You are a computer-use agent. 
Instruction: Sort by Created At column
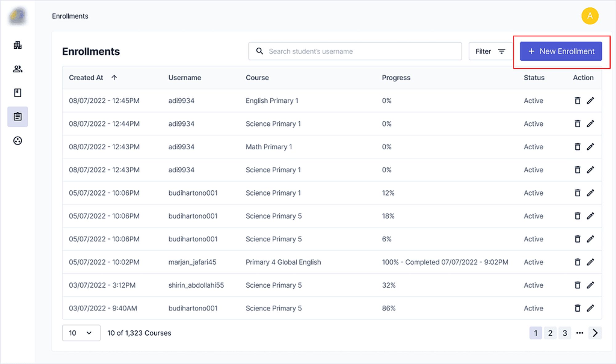pyautogui.click(x=93, y=78)
